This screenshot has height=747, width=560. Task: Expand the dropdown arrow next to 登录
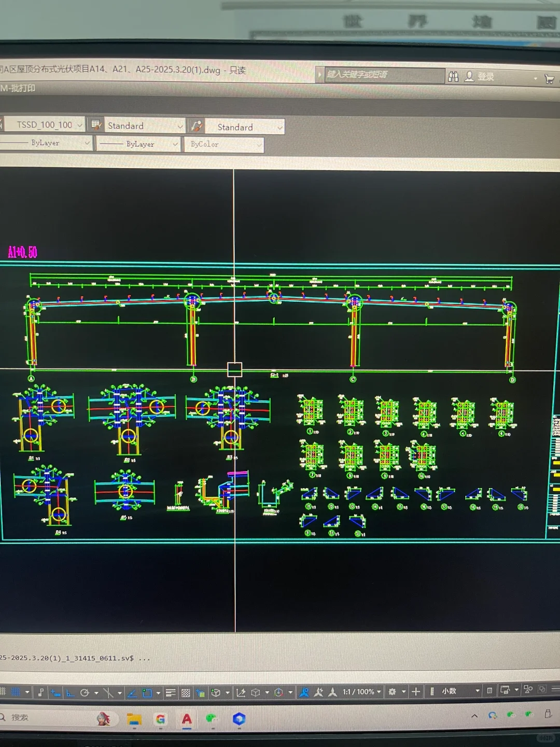pyautogui.click(x=535, y=78)
